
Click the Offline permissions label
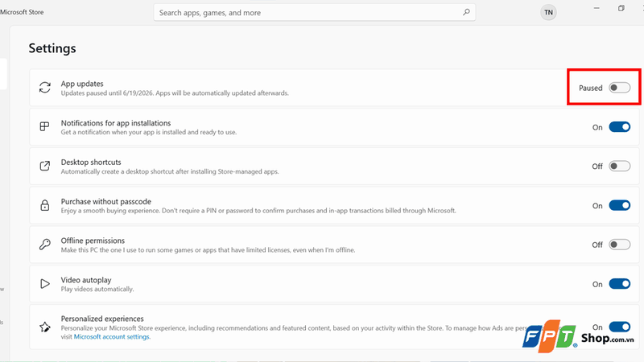93,241
